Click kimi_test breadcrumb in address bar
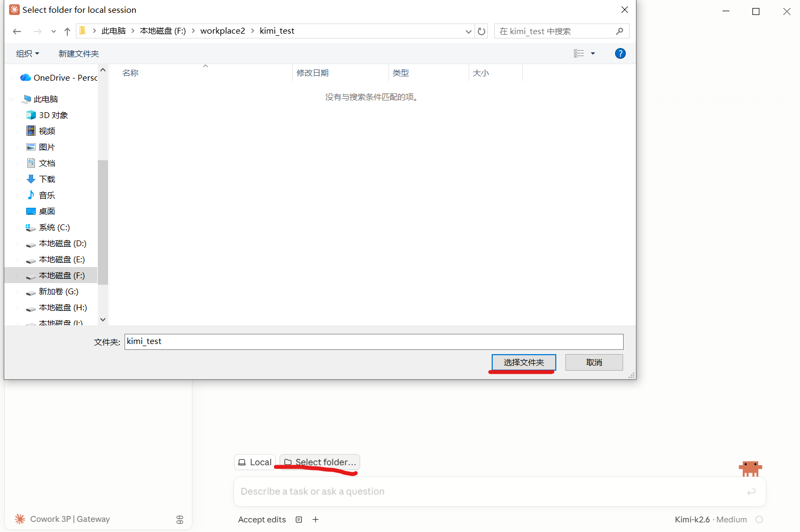800x532 pixels. pyautogui.click(x=277, y=31)
